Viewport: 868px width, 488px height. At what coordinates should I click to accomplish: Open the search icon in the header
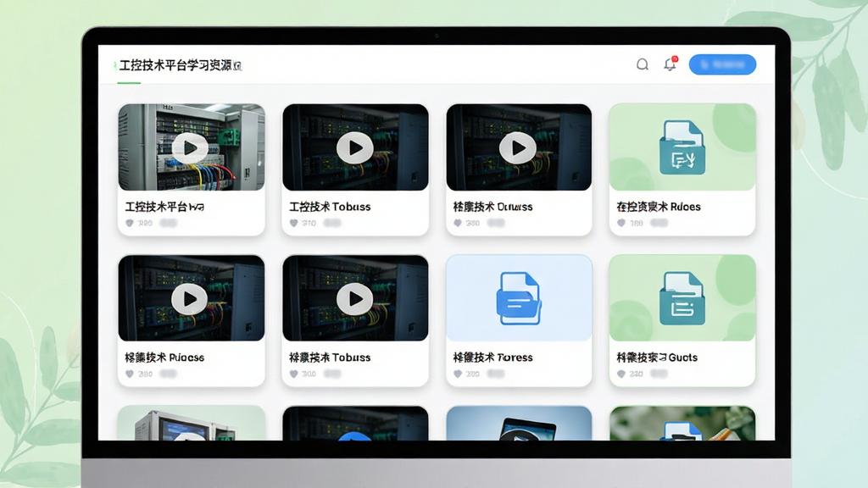coord(643,64)
